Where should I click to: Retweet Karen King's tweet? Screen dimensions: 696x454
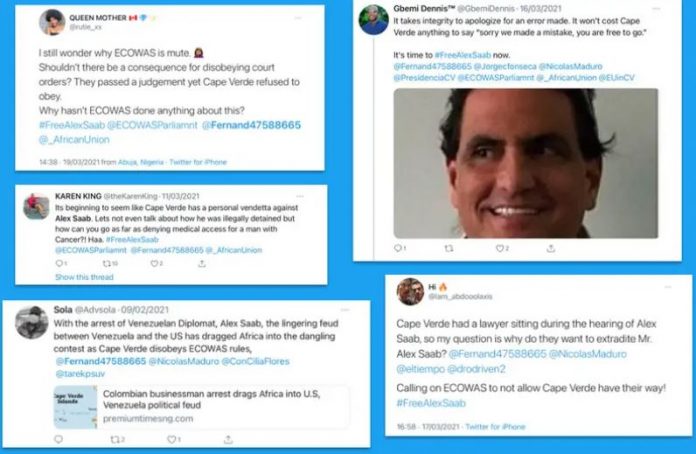click(107, 264)
